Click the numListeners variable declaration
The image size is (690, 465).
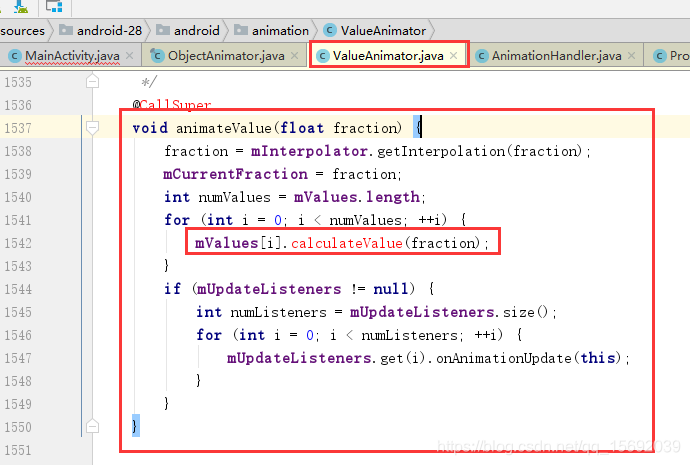(x=279, y=312)
